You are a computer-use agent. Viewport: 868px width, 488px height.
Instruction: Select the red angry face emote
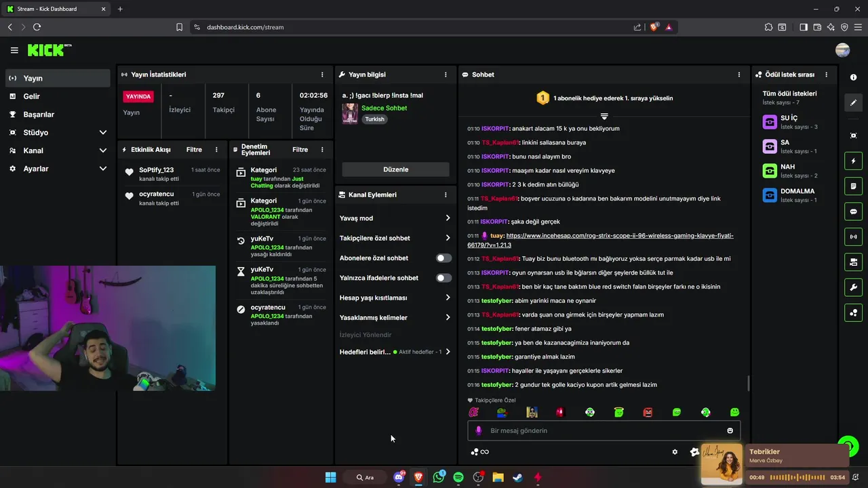point(648,412)
